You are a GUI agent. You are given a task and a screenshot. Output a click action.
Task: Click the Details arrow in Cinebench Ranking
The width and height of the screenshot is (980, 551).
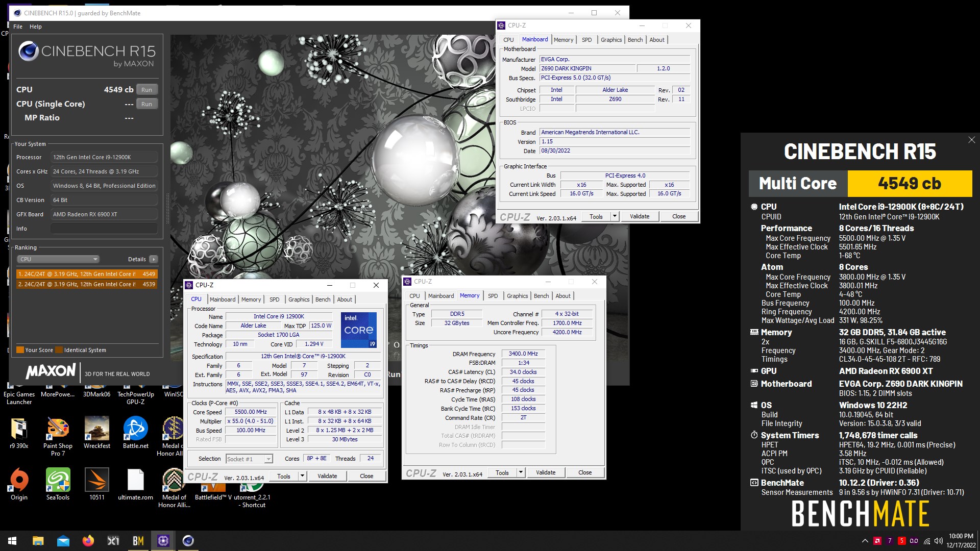(153, 259)
